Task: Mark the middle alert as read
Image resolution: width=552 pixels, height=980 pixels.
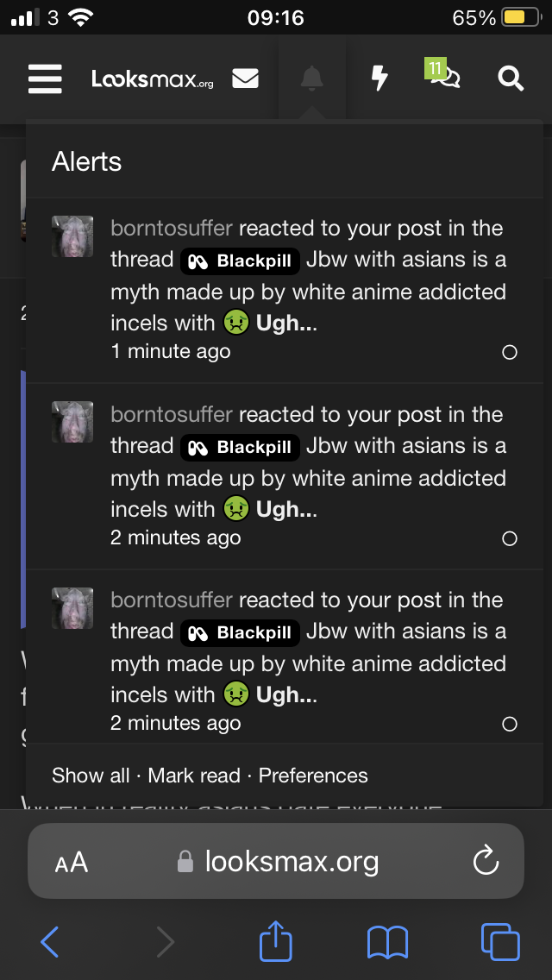Action: 510,538
